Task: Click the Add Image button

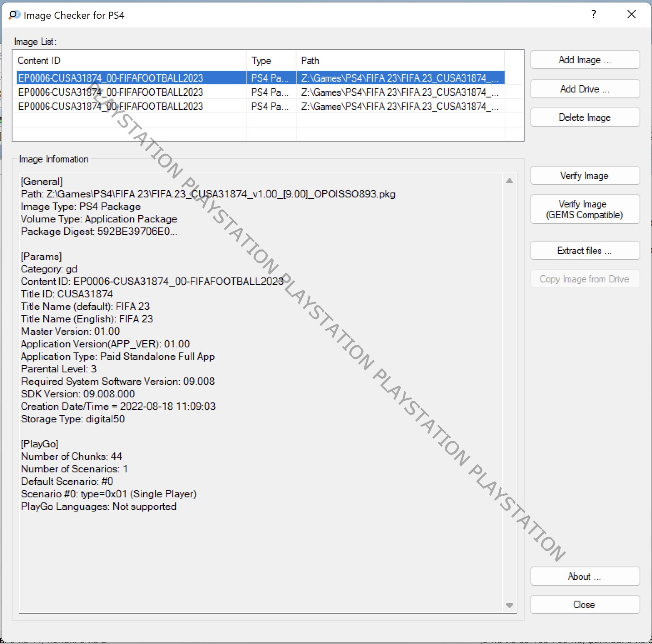Action: 585,60
